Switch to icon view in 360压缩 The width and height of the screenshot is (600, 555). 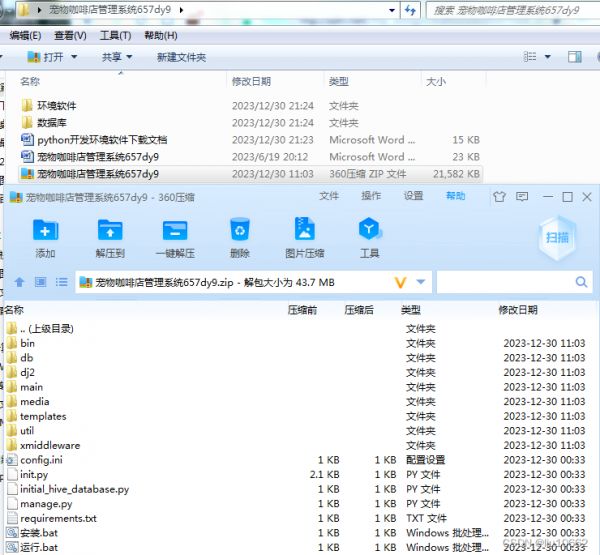(41, 282)
